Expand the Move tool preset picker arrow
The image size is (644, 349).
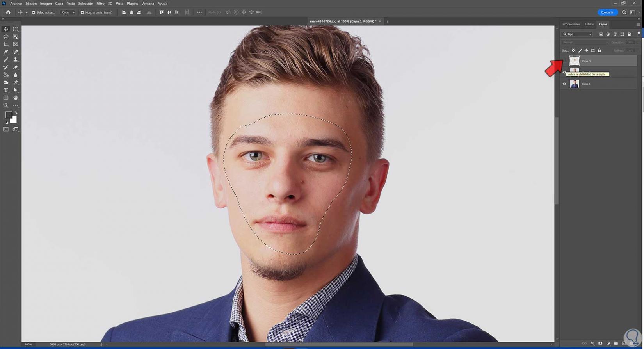[27, 12]
